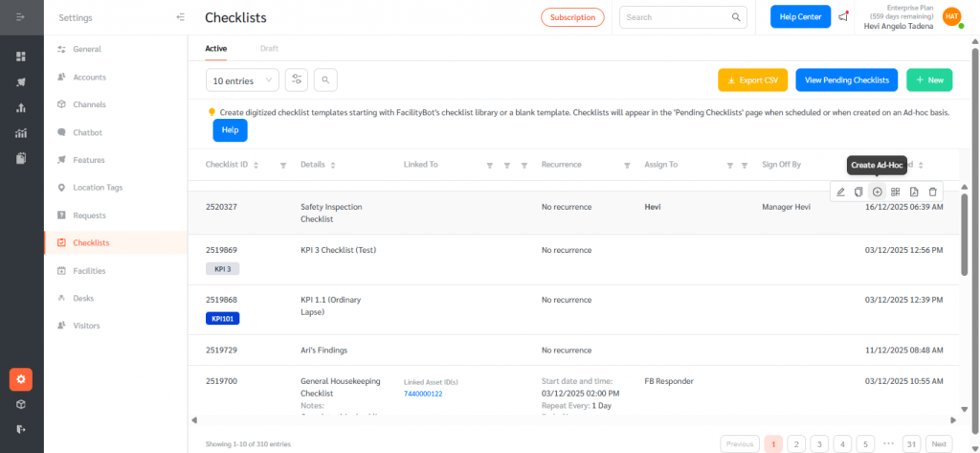
Task: Open the 10 entries dropdown
Action: coord(242,80)
